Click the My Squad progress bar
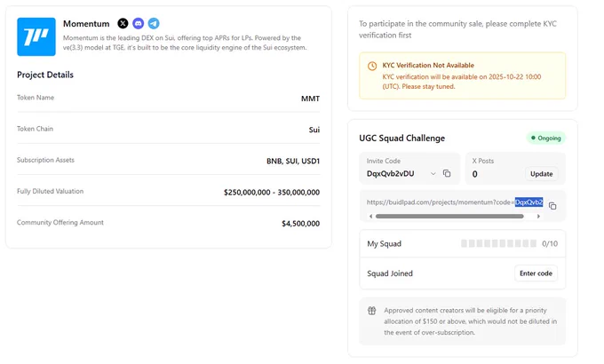The image size is (604, 364). 498,243
